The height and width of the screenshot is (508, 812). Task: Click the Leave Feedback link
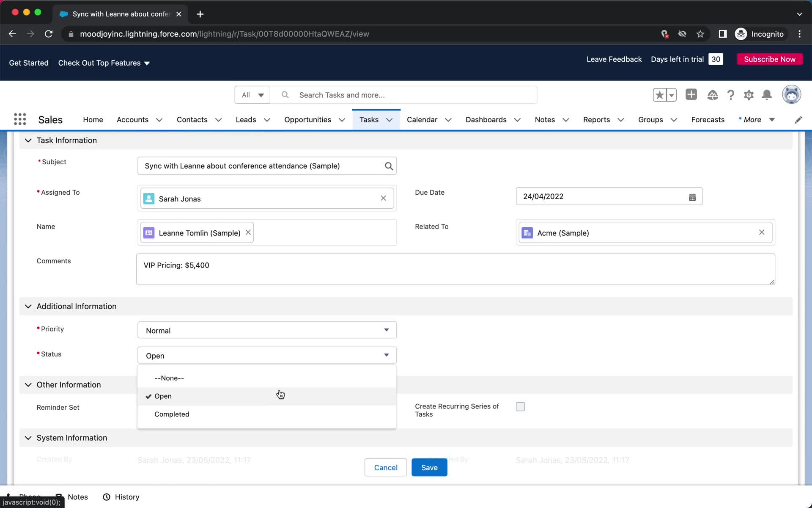(x=614, y=59)
